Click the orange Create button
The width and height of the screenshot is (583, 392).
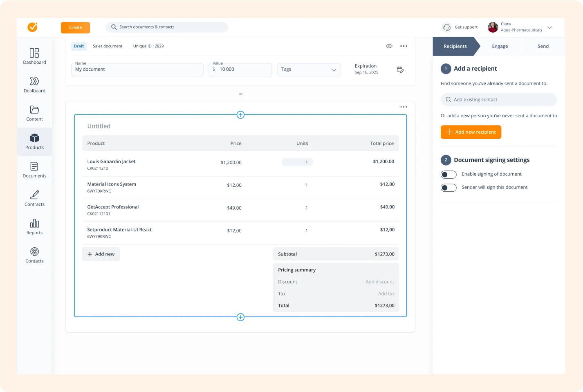76,27
